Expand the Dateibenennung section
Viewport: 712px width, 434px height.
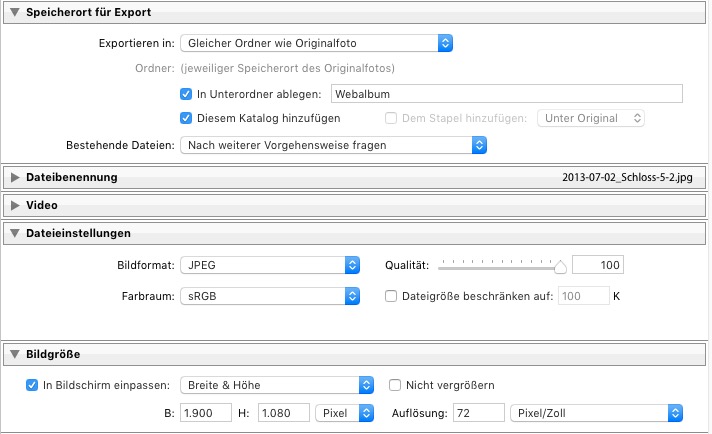(x=14, y=177)
